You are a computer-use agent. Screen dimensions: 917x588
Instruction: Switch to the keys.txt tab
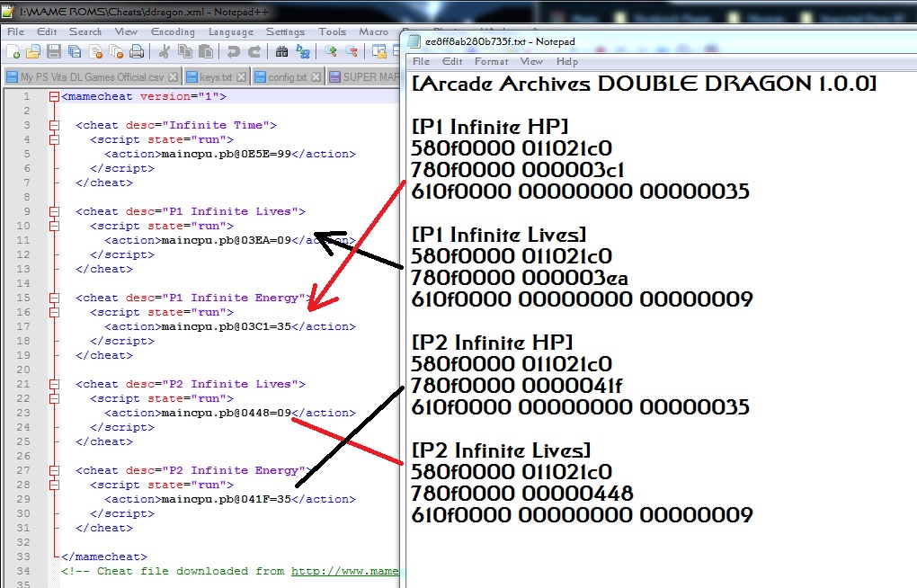point(216,76)
